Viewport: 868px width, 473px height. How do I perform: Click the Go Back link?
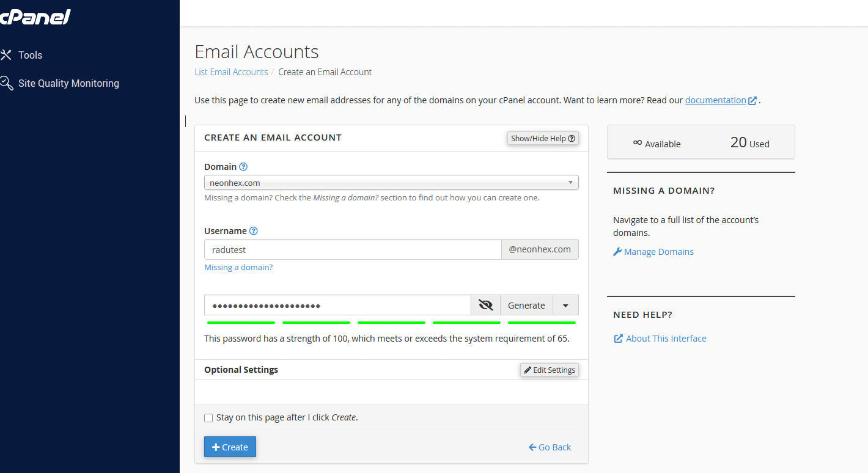tap(550, 447)
